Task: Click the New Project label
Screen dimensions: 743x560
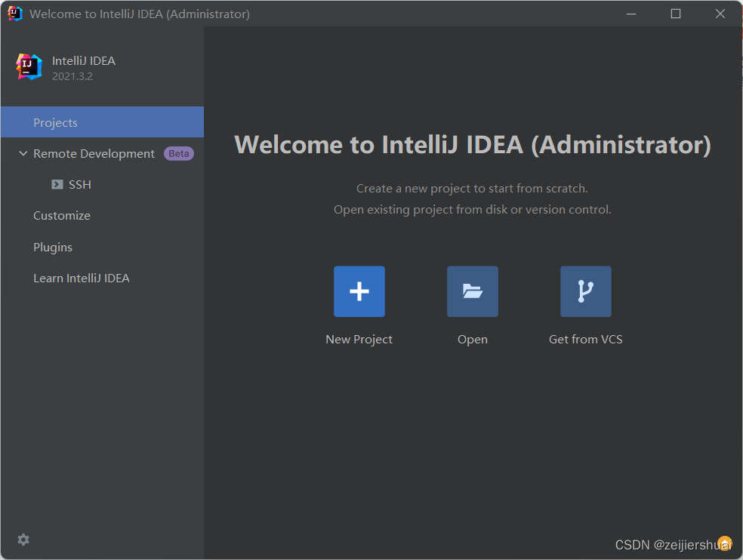Action: [359, 340]
